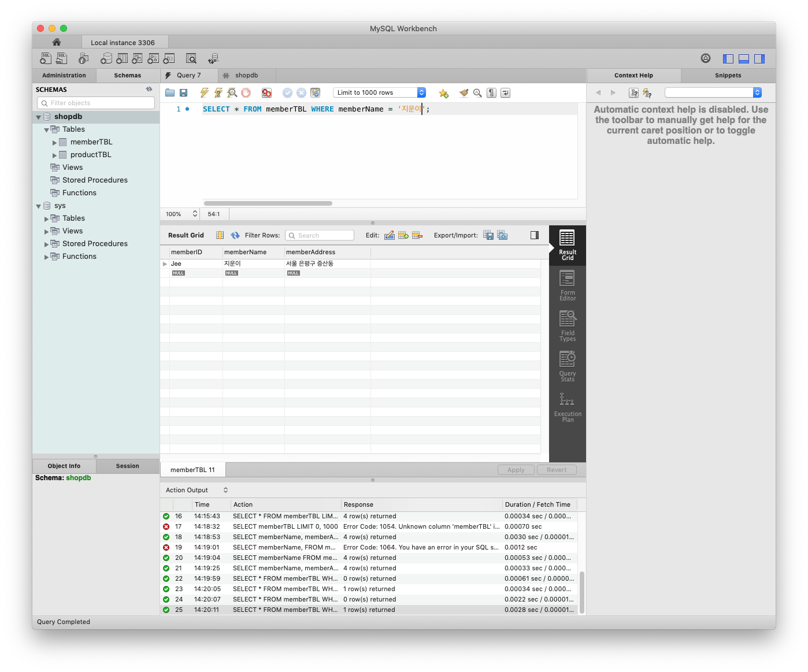
Task: Create a new schema icon
Action: pos(106,58)
